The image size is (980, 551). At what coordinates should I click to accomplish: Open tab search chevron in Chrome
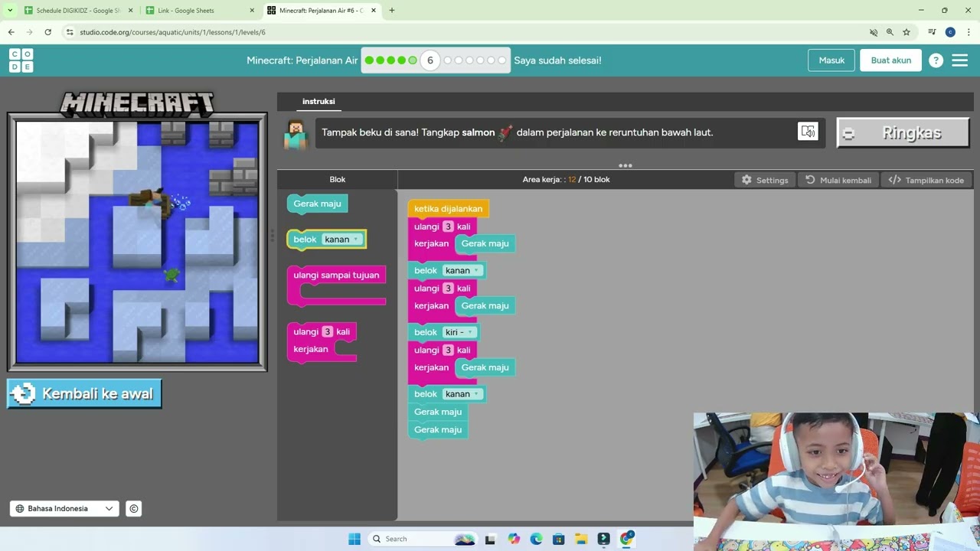coord(10,11)
